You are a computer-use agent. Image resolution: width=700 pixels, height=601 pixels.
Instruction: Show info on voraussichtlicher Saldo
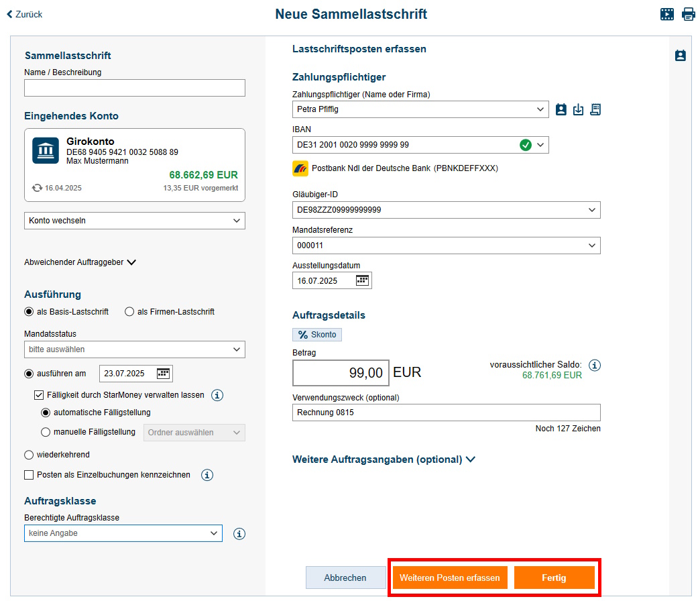tap(595, 366)
